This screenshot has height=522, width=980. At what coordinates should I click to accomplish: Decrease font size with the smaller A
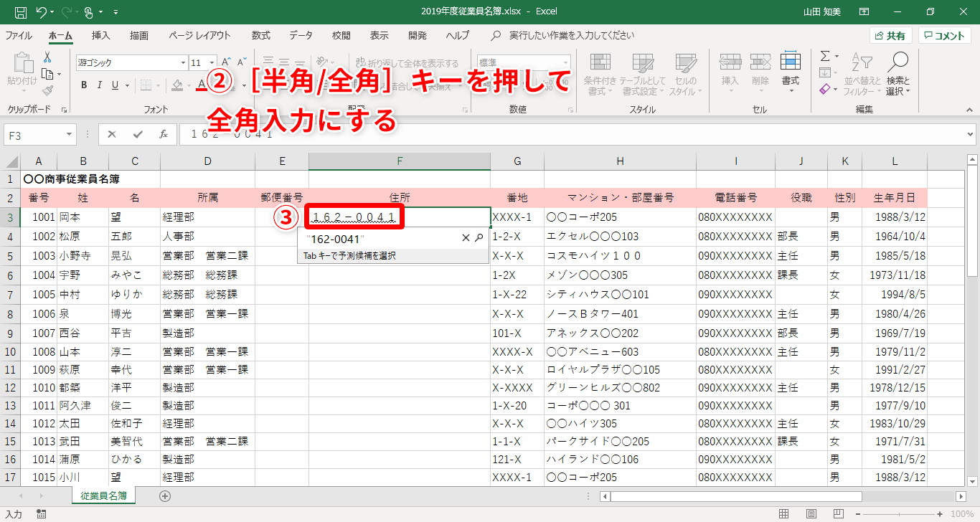(241, 62)
